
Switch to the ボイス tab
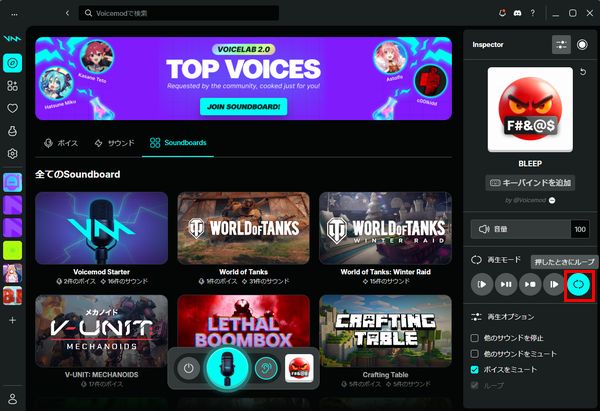[61, 143]
